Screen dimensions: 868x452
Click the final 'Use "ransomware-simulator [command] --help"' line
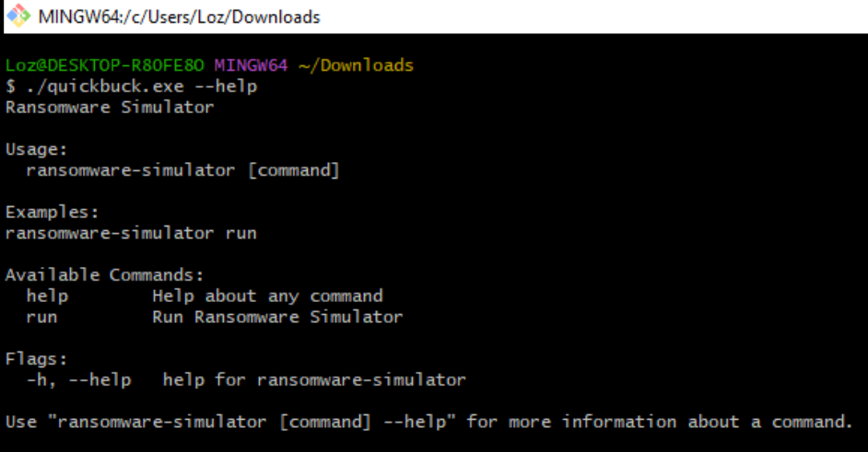pos(429,423)
